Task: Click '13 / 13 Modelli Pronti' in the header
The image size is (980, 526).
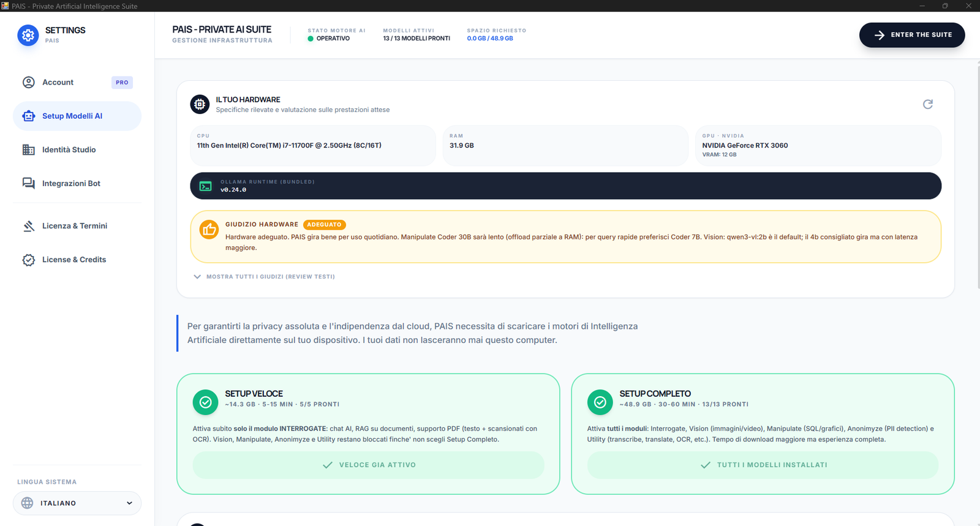Action: tap(417, 39)
